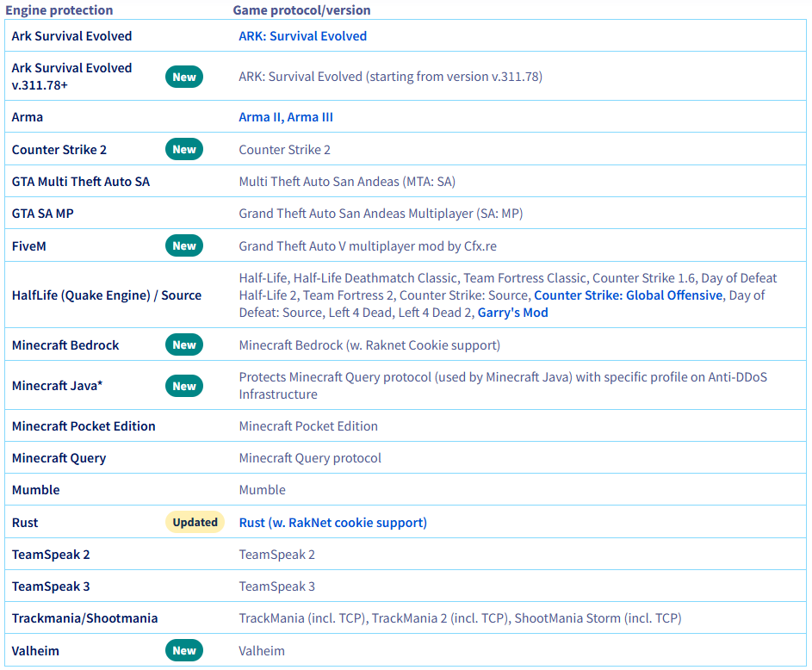The image size is (812, 670).
Task: Click the Arma engine name
Action: (28, 117)
